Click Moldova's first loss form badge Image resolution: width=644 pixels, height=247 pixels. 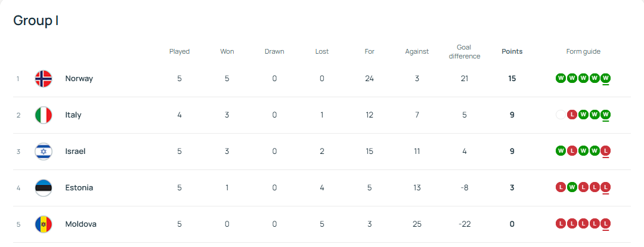pyautogui.click(x=561, y=224)
